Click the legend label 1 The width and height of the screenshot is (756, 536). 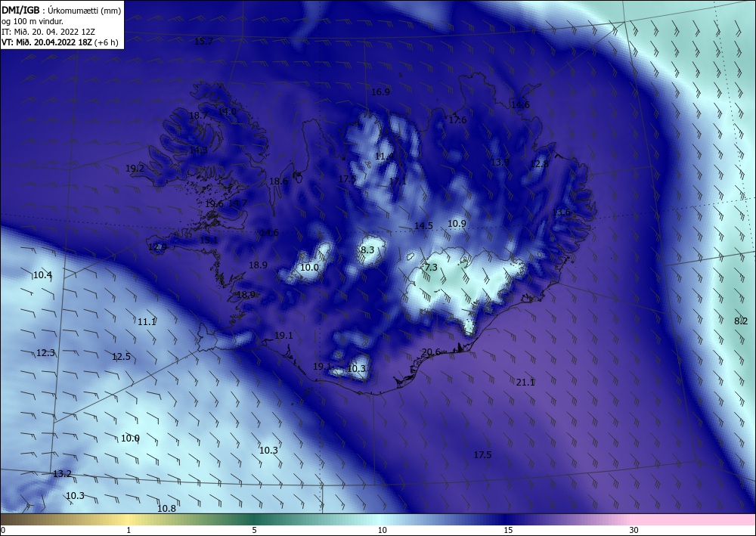[129, 531]
